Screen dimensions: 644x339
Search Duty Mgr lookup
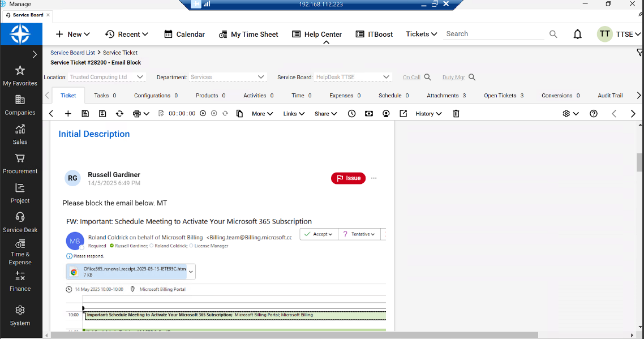coord(472,77)
